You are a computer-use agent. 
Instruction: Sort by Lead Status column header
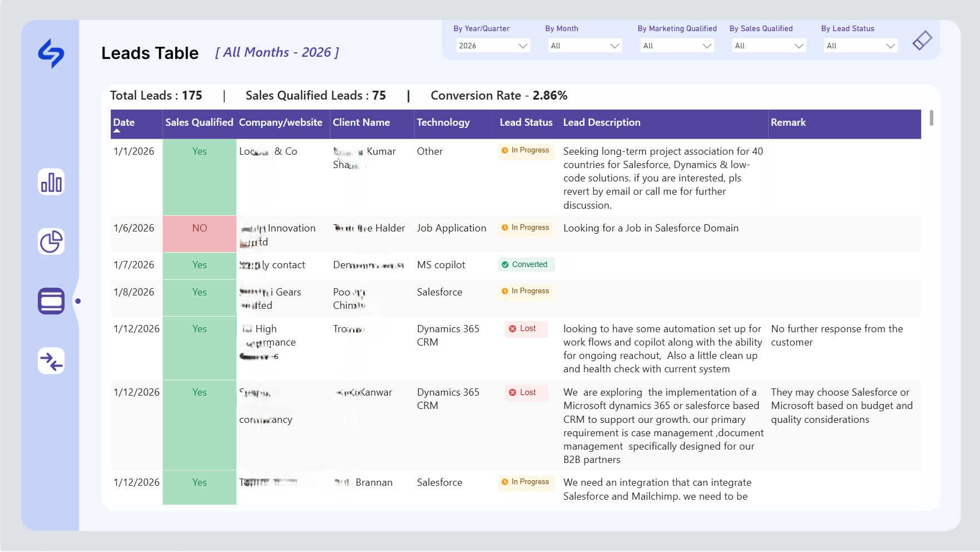point(526,122)
